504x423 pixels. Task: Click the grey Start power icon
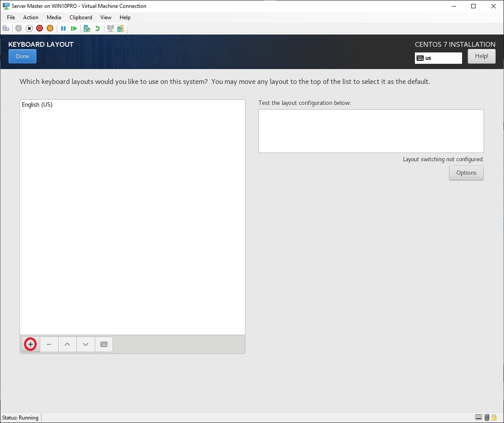(19, 28)
